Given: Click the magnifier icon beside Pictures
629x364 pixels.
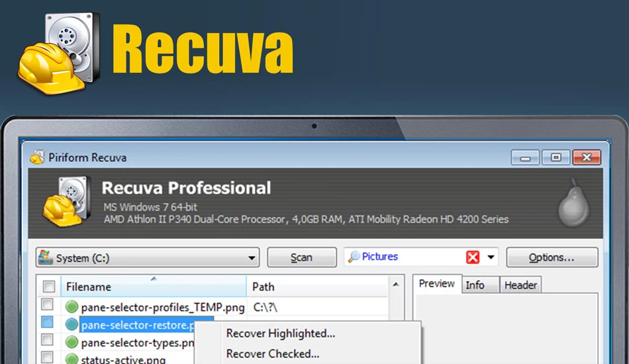Looking at the screenshot, I should 354,257.
